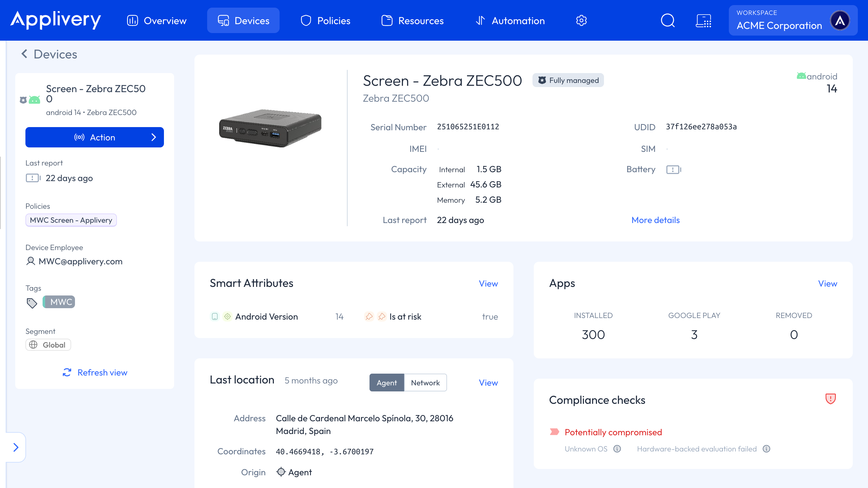Switch location source to Agent
The width and height of the screenshot is (868, 488).
386,383
